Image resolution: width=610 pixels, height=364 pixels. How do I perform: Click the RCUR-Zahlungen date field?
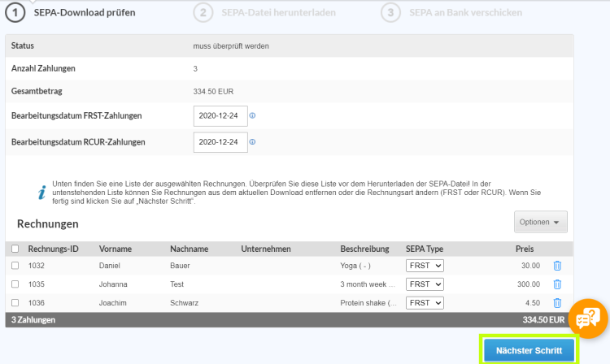(x=220, y=142)
